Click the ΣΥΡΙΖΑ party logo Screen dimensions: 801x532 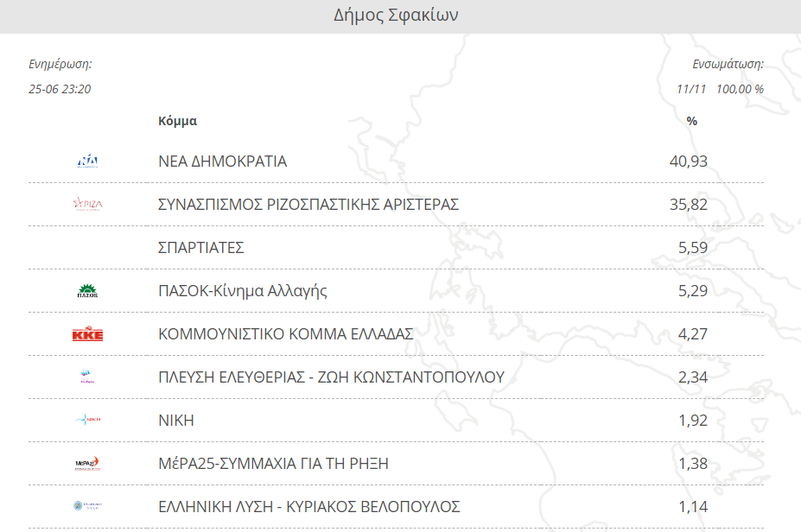click(87, 204)
